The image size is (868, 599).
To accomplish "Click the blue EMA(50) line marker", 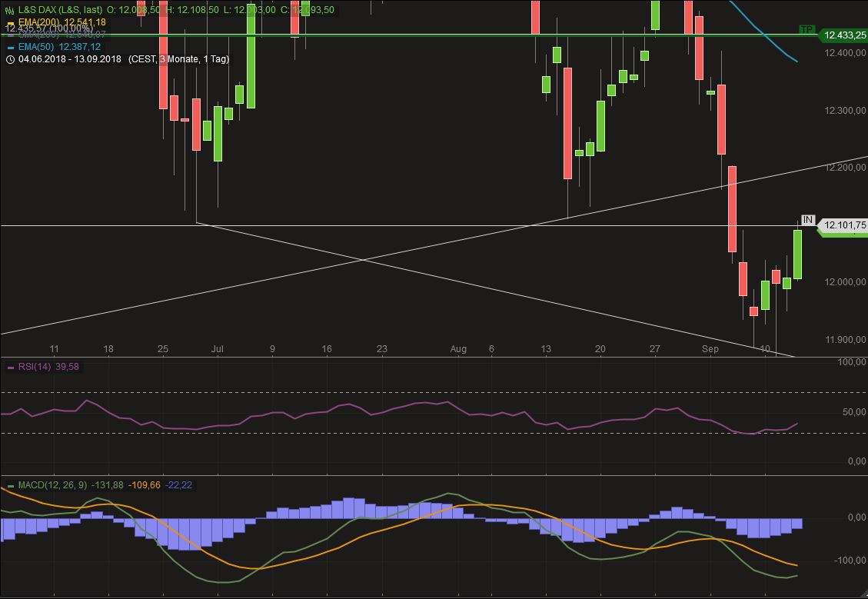I will pos(11,47).
